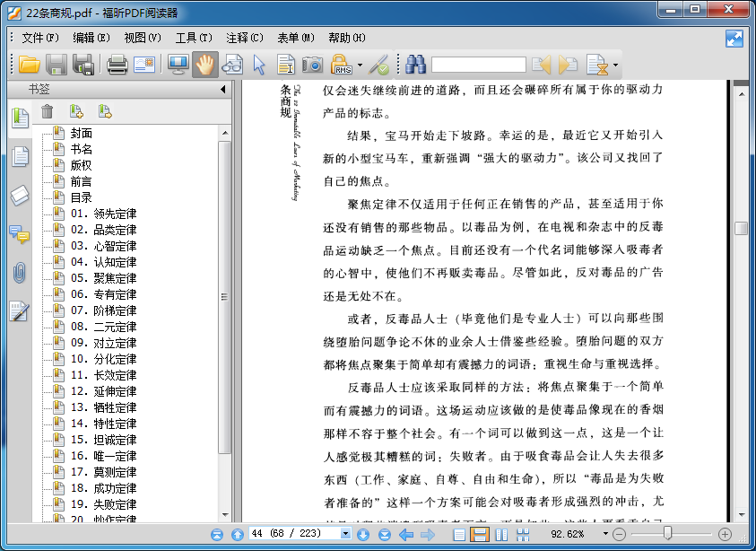The width and height of the screenshot is (756, 551).
Task: Go to bookmark 15. 坦诚定律
Action: tap(104, 440)
